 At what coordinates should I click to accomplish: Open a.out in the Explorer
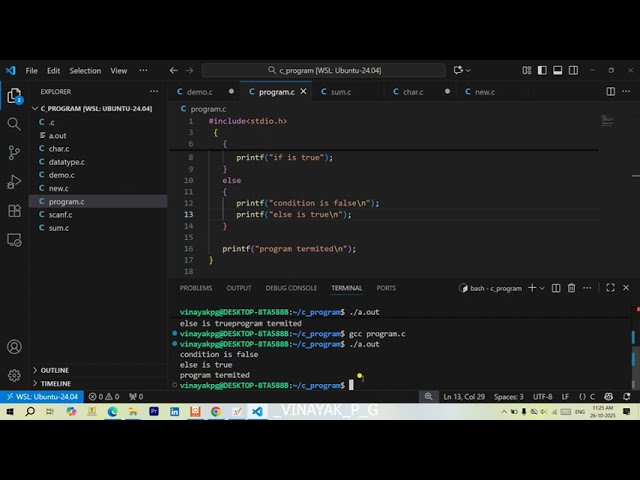click(x=98, y=136)
